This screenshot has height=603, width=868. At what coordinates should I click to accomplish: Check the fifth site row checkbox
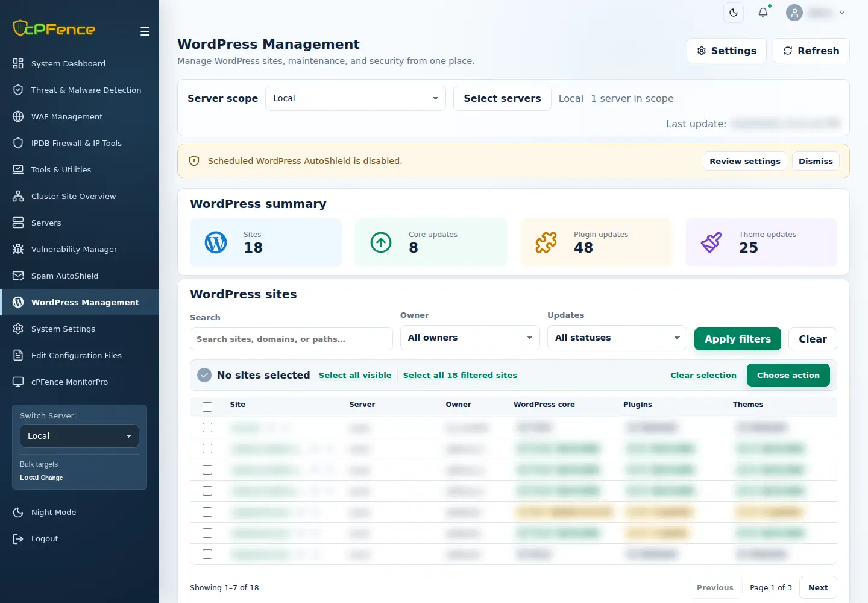coord(207,512)
